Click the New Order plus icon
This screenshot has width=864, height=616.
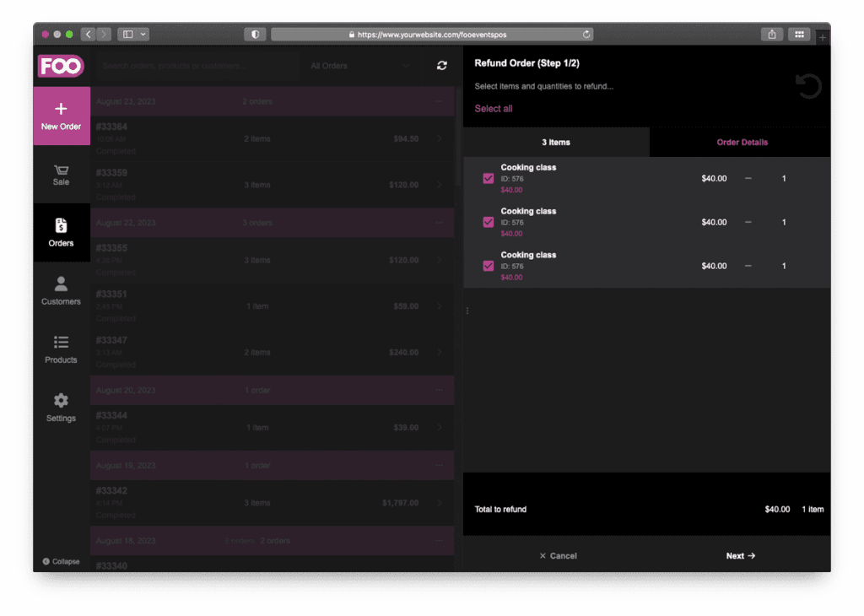(61, 110)
